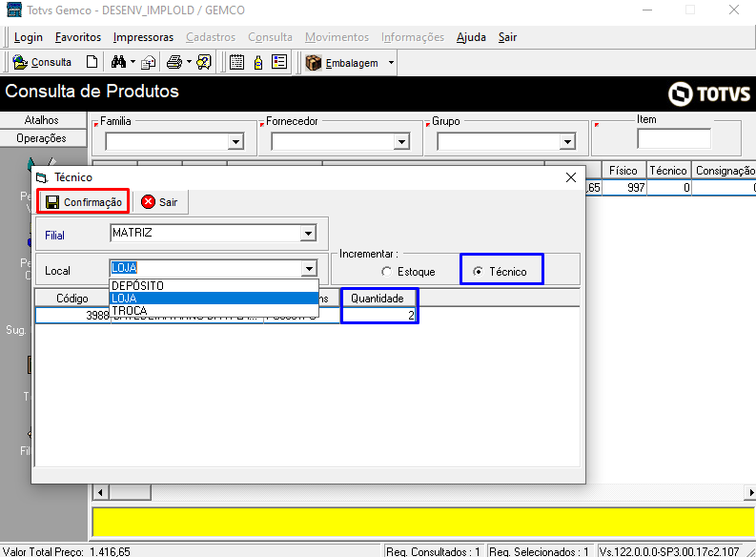Image resolution: width=756 pixels, height=557 pixels.
Task: Click the Quantidade cell with value 2
Action: (x=379, y=315)
